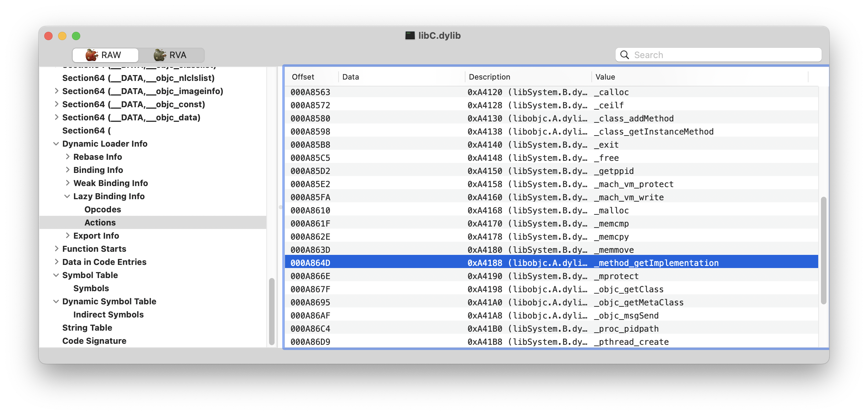Click the Value column header
Screen dimensions: 868x415
(605, 77)
